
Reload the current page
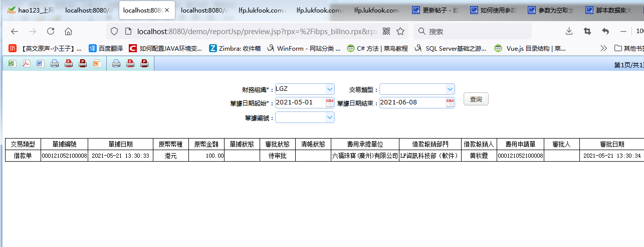[51, 31]
